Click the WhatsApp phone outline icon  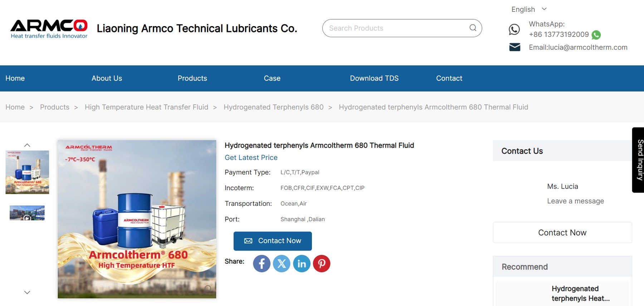click(514, 29)
